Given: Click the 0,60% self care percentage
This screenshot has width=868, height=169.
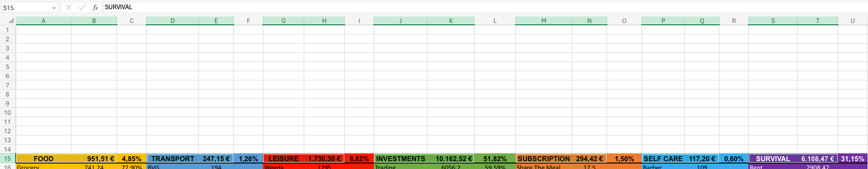Looking at the screenshot, I should click(734, 158).
